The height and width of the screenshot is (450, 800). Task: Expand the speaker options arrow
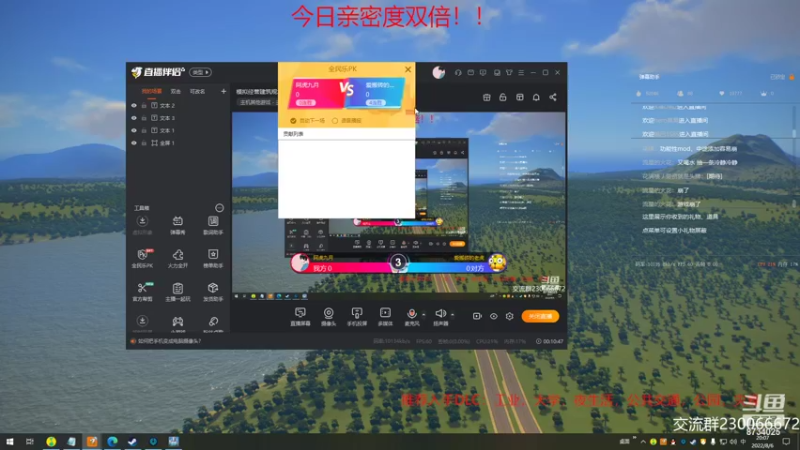(453, 315)
